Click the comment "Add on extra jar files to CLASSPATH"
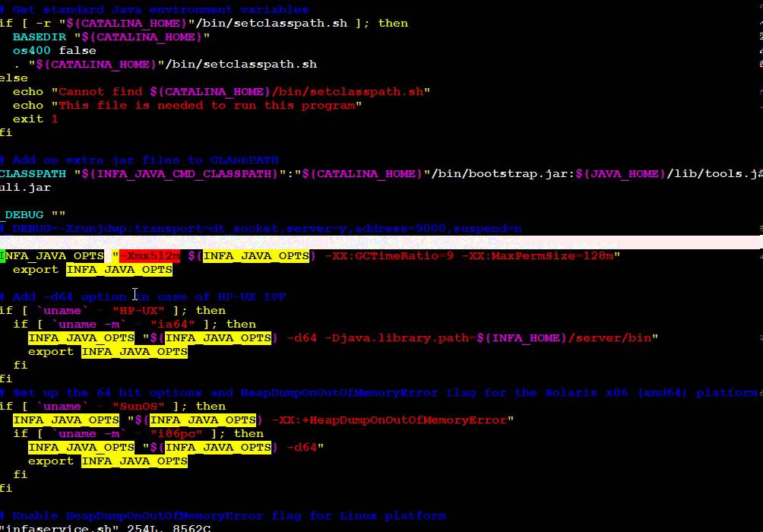 [140, 160]
